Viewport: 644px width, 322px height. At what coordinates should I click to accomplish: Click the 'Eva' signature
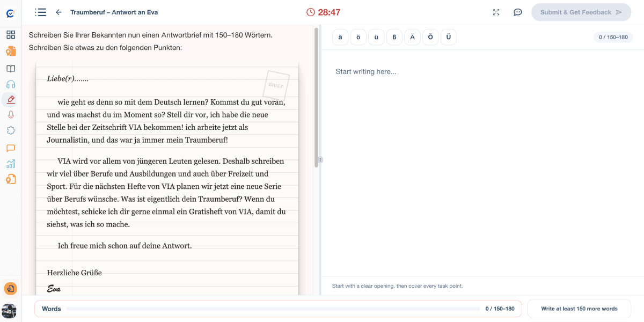pyautogui.click(x=54, y=289)
